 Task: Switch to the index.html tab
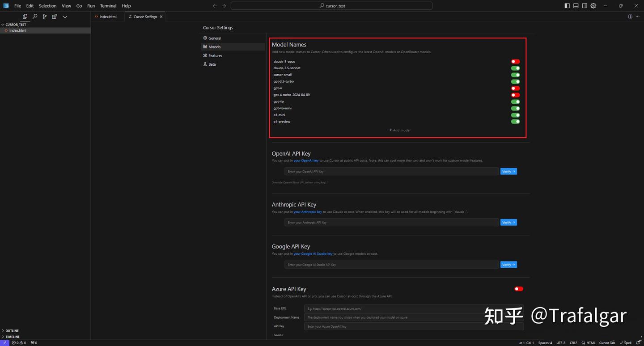pyautogui.click(x=107, y=17)
